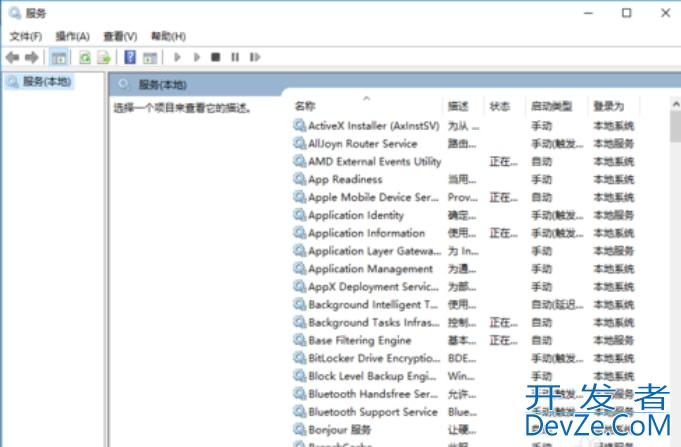Open the 操作(A) menu
Image resolution: width=681 pixels, height=447 pixels.
point(73,36)
